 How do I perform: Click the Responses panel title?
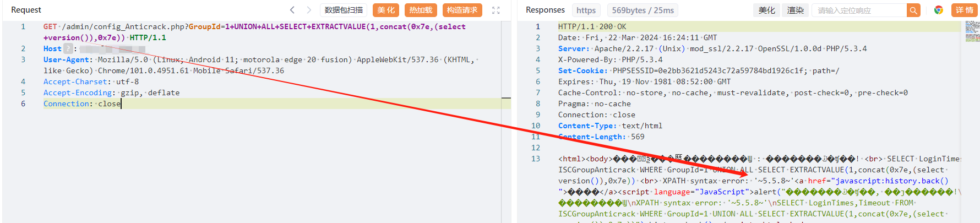pyautogui.click(x=545, y=10)
